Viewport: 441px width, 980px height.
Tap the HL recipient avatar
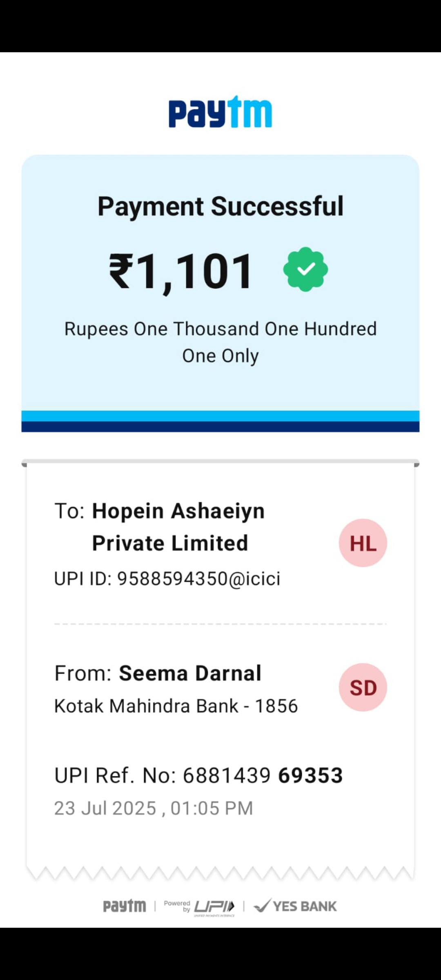tap(363, 543)
